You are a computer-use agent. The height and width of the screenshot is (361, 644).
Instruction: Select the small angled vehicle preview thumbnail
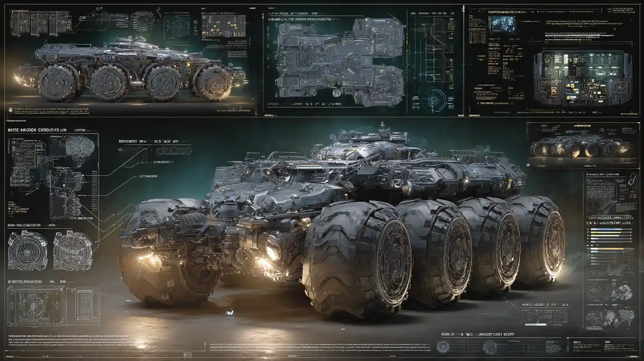(583, 145)
